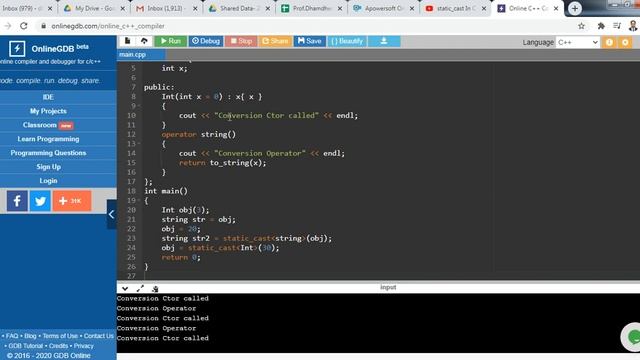The width and height of the screenshot is (640, 360).
Task: Collapse the output console with the down chevron
Action: 125,289
